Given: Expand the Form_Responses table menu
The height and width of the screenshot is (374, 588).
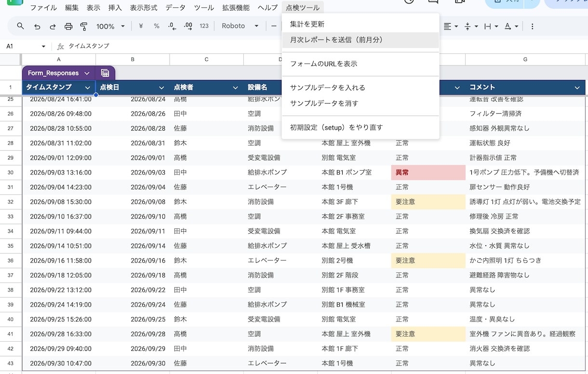Looking at the screenshot, I should click(x=87, y=73).
